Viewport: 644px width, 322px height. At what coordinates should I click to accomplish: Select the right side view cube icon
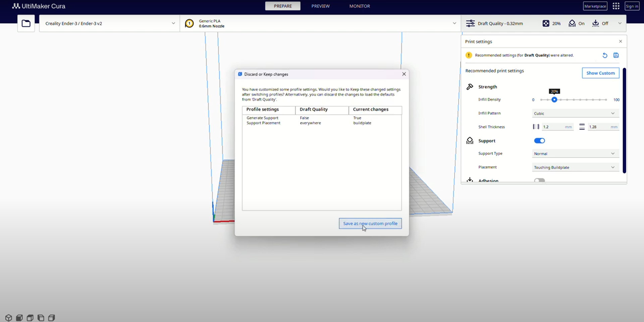click(x=52, y=318)
